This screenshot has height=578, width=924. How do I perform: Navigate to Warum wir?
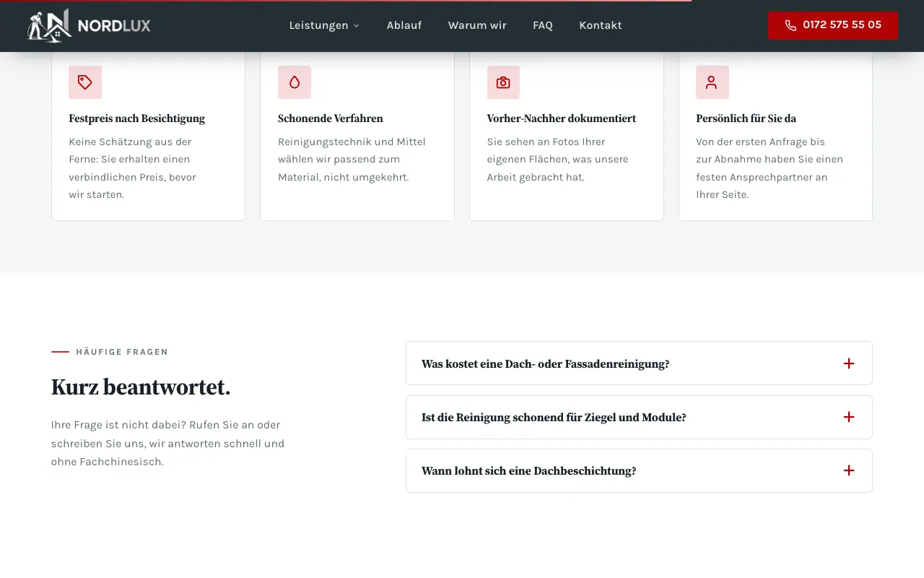(x=477, y=25)
